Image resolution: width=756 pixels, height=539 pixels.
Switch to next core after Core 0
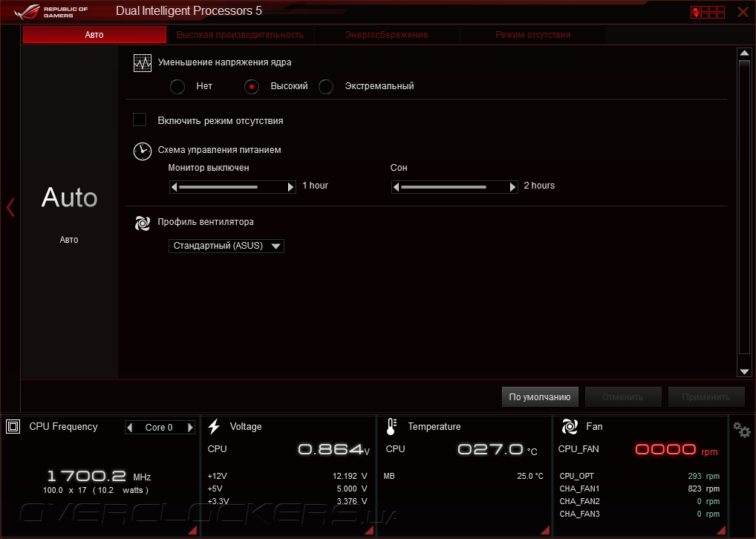pos(190,427)
